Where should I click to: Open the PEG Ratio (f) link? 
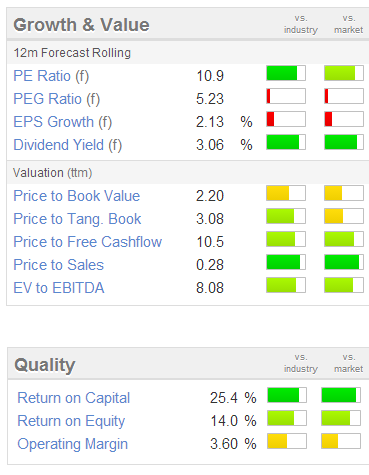point(57,99)
